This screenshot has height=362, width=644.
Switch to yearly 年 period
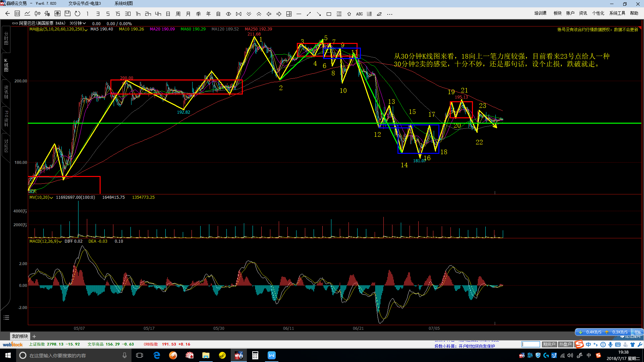coord(208,14)
